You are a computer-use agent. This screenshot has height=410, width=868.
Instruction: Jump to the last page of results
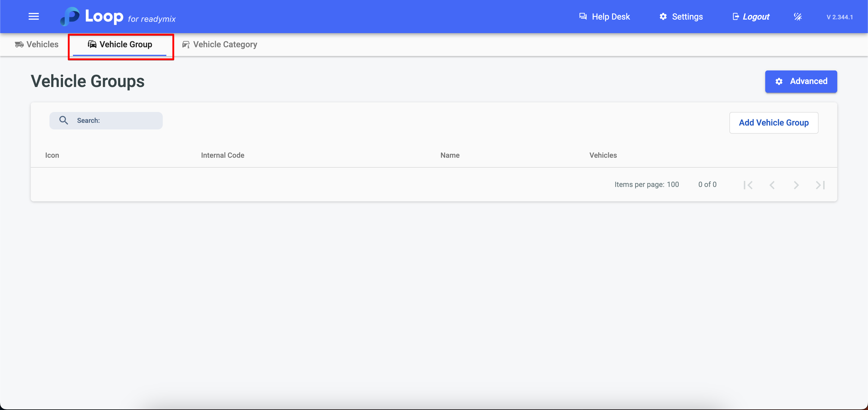(820, 185)
